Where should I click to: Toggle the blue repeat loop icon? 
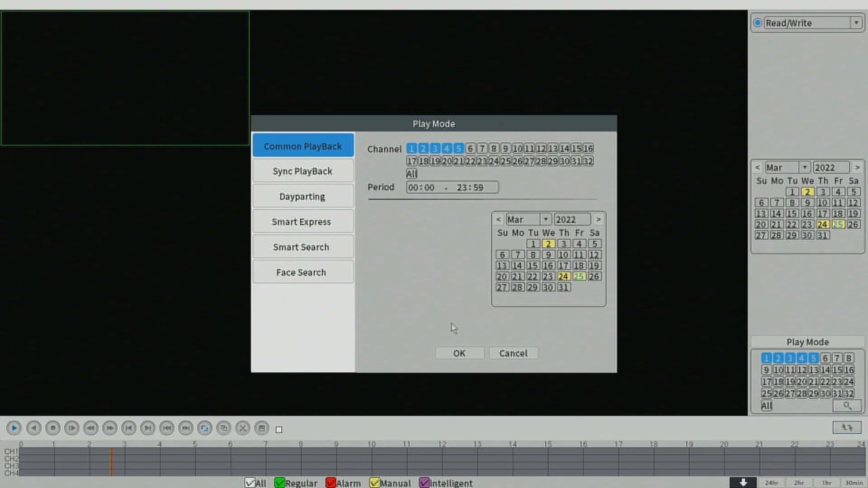click(x=204, y=428)
